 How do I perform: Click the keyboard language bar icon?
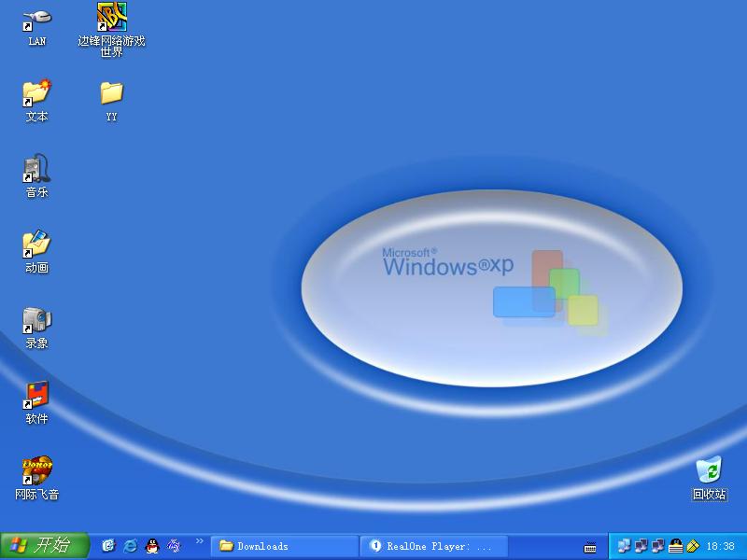click(x=590, y=547)
